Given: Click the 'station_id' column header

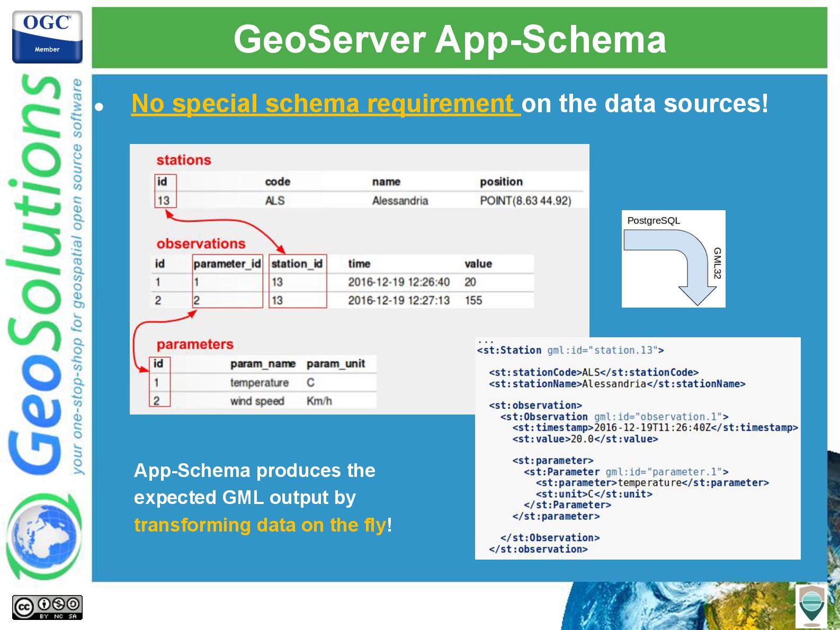Looking at the screenshot, I should pyautogui.click(x=297, y=264).
